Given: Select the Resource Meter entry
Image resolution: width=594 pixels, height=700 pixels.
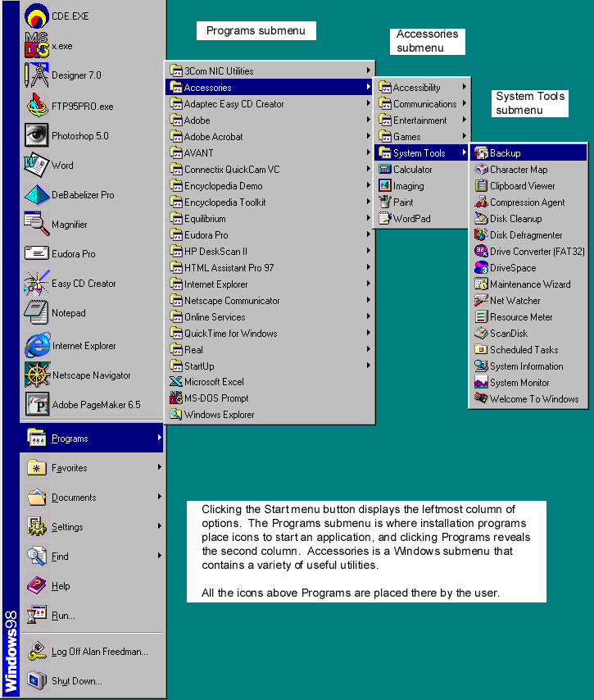Looking at the screenshot, I should click(528, 317).
